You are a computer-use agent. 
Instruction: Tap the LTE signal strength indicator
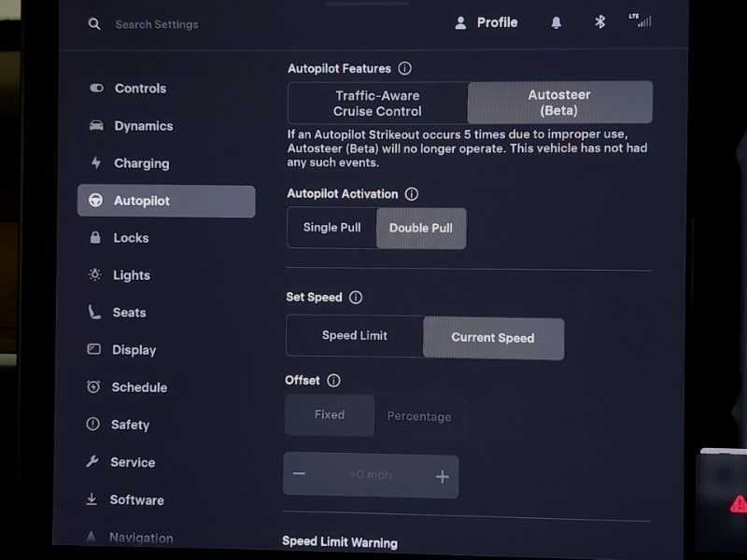tap(640, 21)
